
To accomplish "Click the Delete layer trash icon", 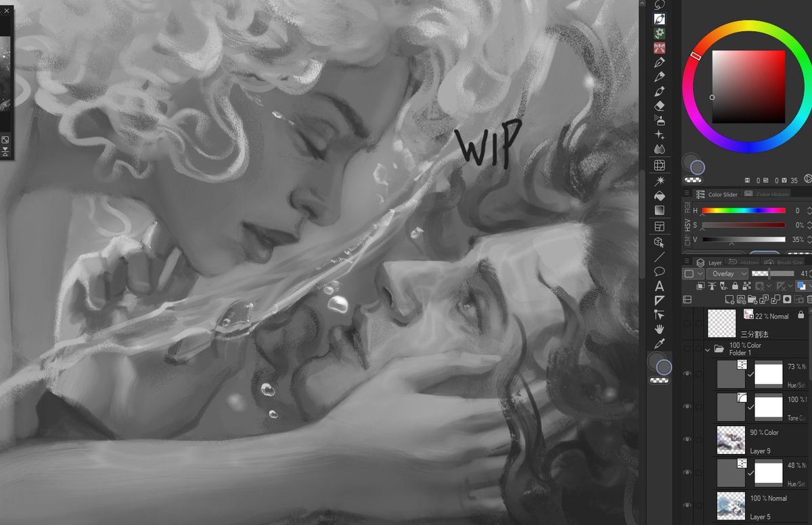I will [809, 299].
